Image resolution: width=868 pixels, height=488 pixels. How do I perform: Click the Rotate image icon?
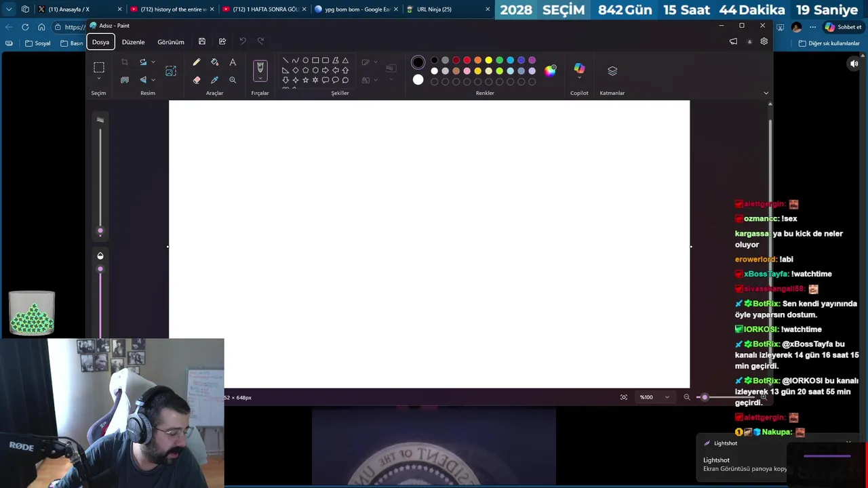(143, 62)
